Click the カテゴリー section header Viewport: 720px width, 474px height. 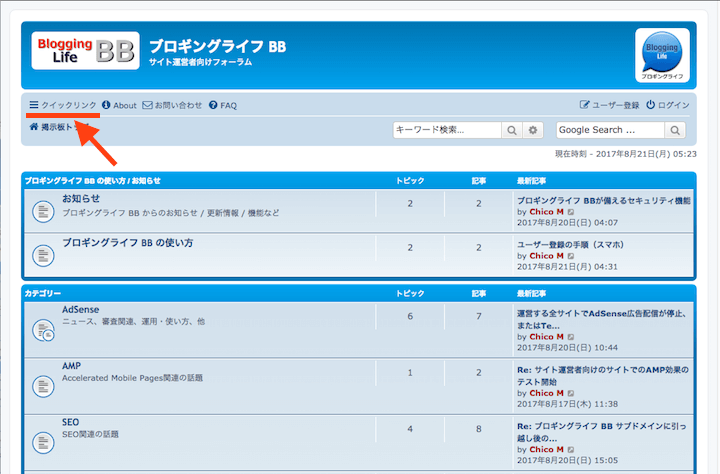coord(43,293)
